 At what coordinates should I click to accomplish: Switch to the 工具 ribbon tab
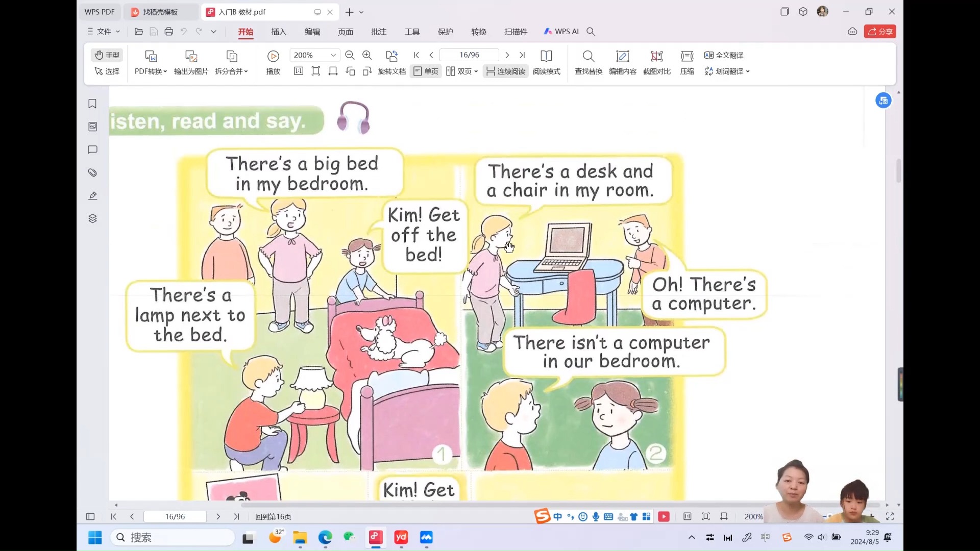click(x=412, y=32)
